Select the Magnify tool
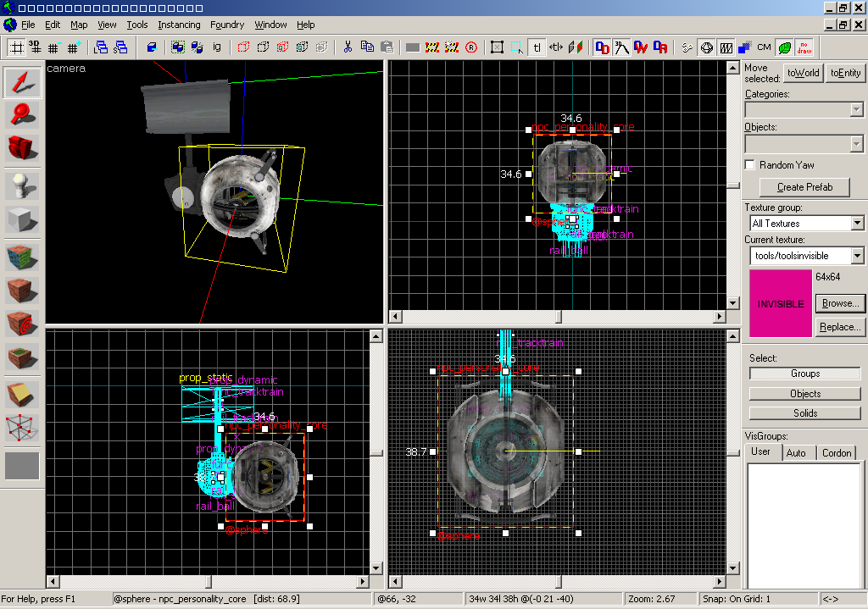The height and width of the screenshot is (609, 868). click(x=22, y=115)
